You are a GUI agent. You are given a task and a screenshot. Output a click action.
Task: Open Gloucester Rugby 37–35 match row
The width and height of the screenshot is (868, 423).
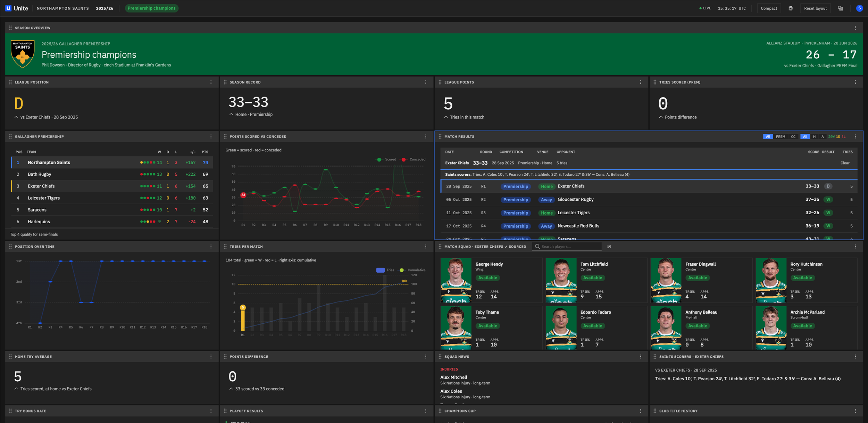pyautogui.click(x=649, y=199)
